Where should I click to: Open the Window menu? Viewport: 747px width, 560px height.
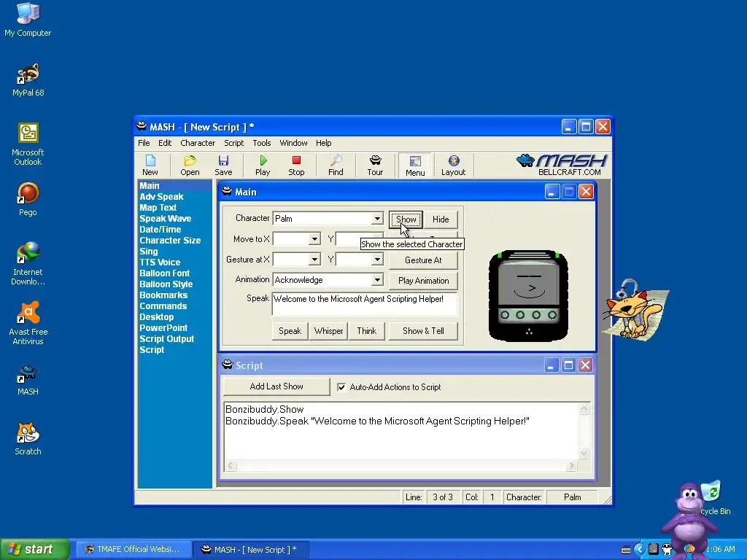click(x=293, y=143)
